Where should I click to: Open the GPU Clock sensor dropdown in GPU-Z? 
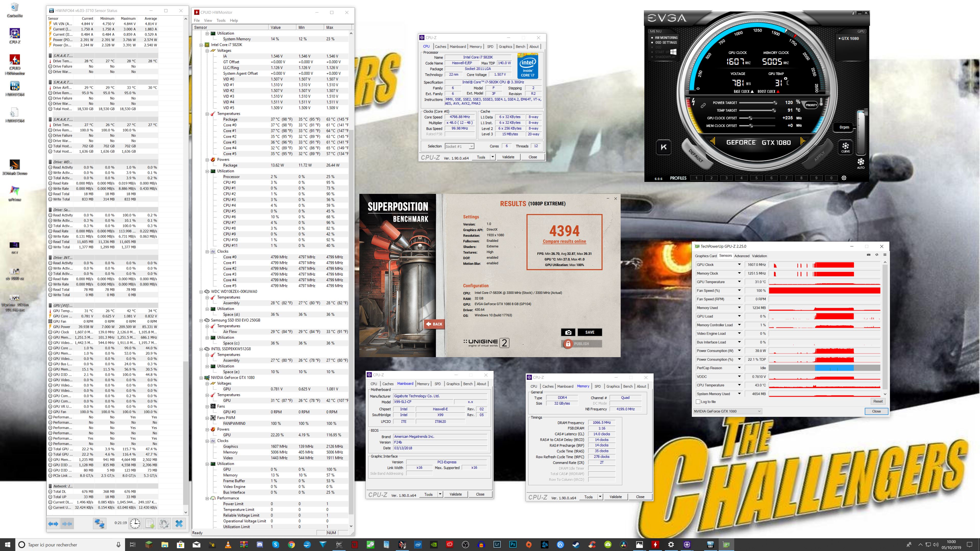(x=739, y=265)
